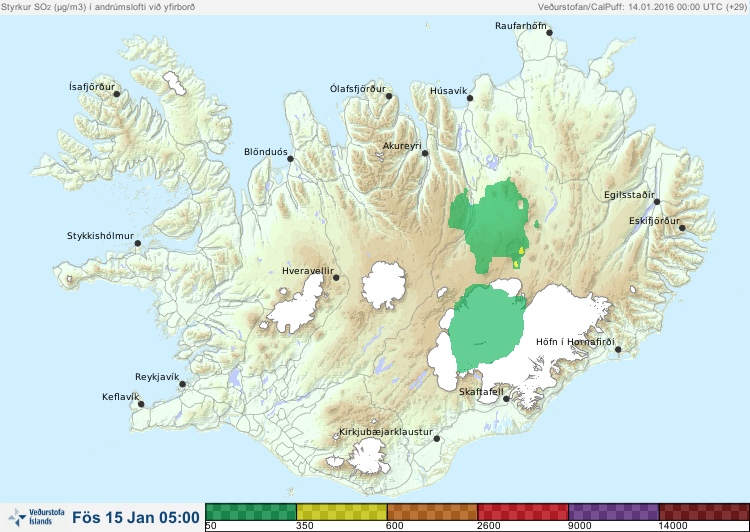Click the Ólafsfjörður station dot
This screenshot has height=532, width=750.
389,96
